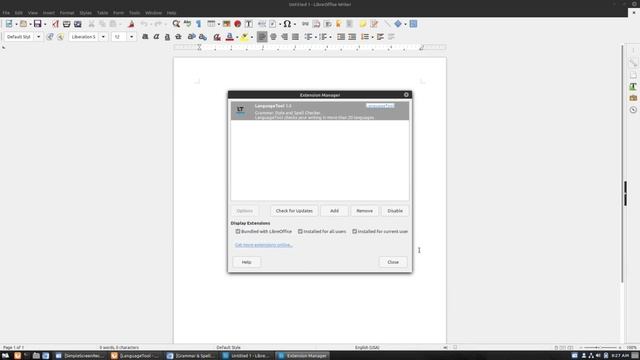Click the Clear Direct Formatting icon
This screenshot has height=360, width=640.
point(217,37)
